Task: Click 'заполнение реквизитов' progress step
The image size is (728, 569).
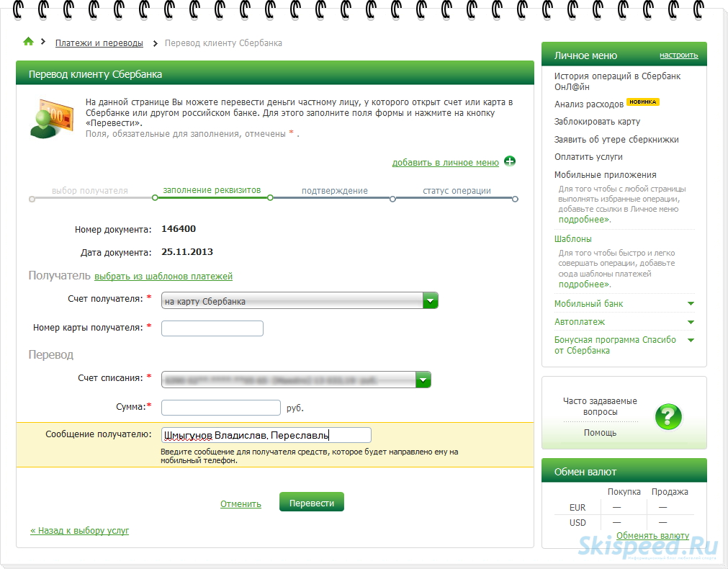Action: 212,190
